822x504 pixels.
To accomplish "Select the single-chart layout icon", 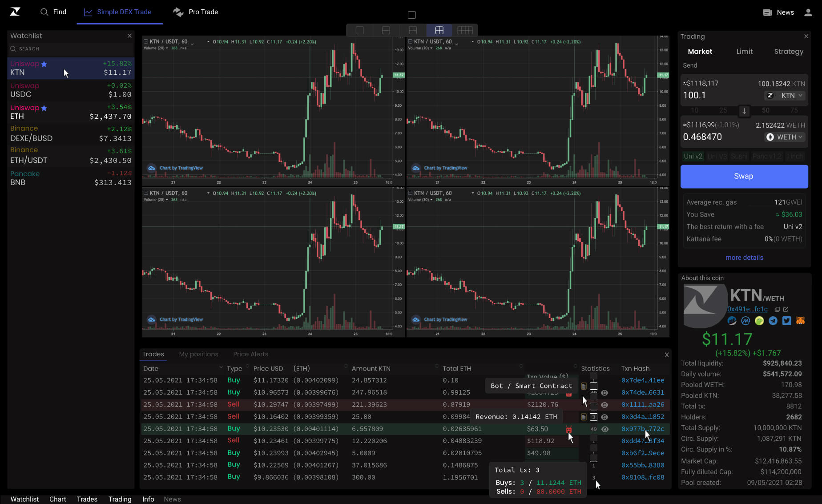I will pos(359,30).
